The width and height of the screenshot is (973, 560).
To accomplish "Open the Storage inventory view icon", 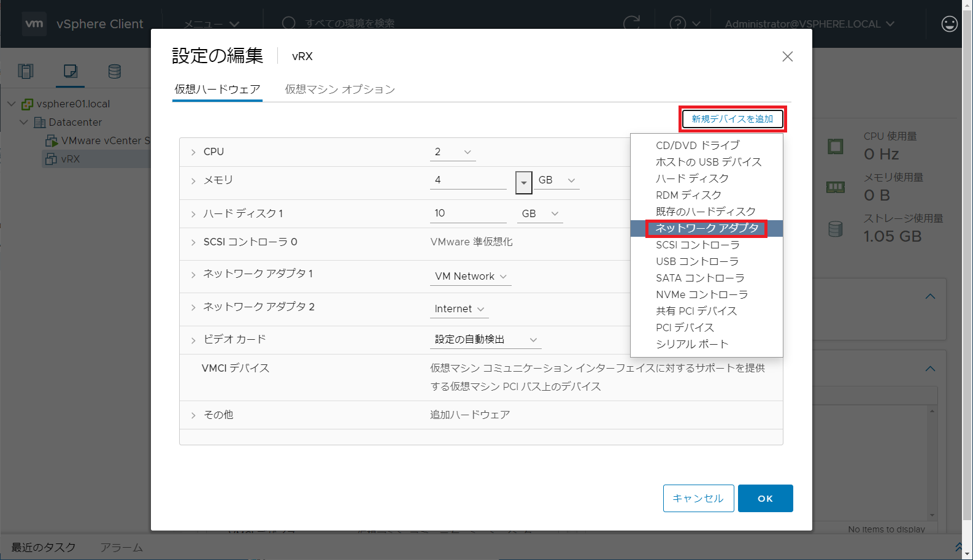I will 115,71.
